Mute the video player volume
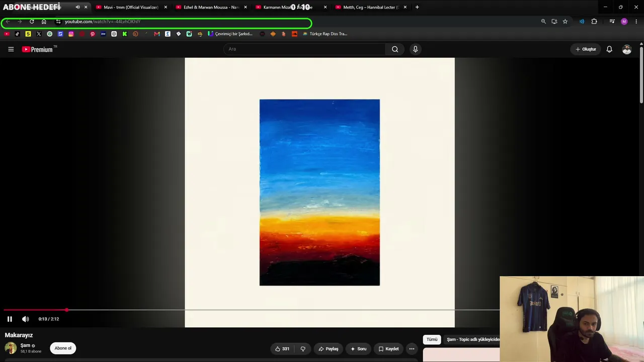Image resolution: width=644 pixels, height=362 pixels. coord(26,319)
